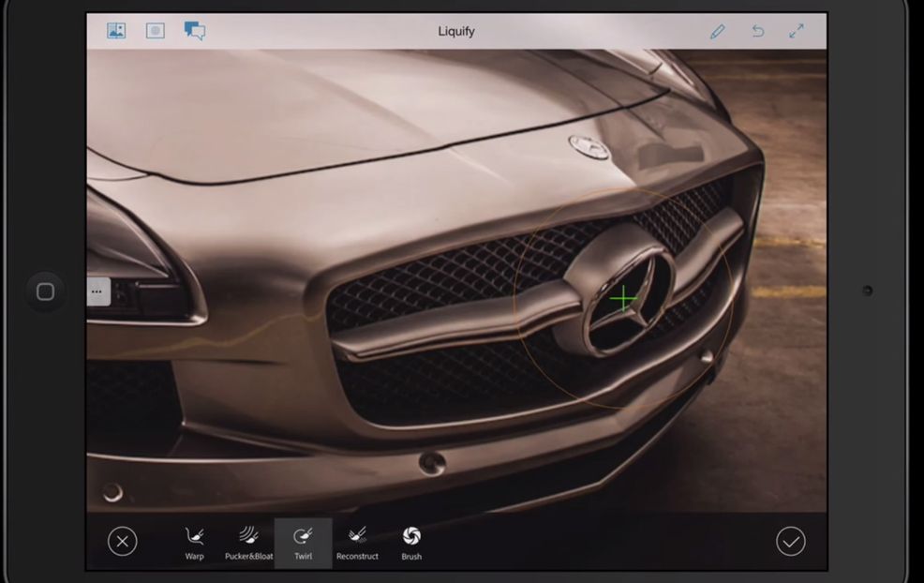Tap the pencil edit icon

(x=717, y=31)
